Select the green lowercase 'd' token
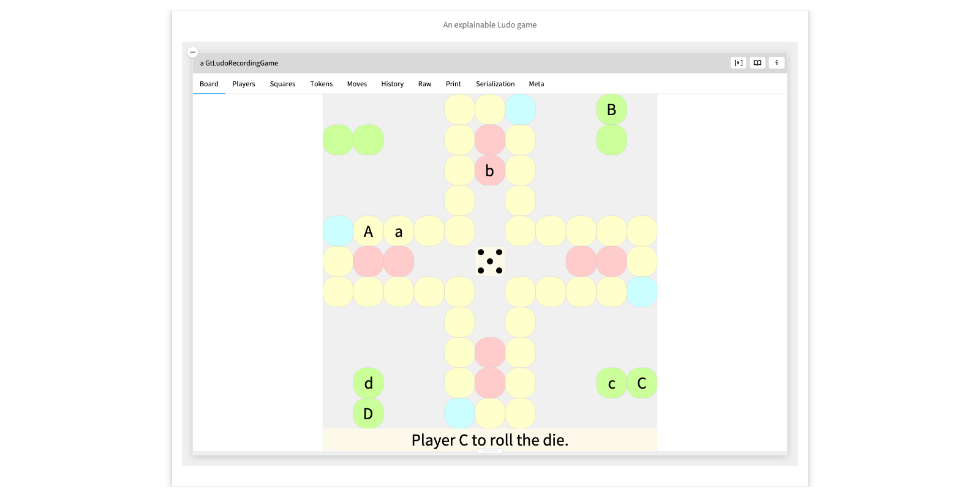This screenshot has height=497, width=980. pyautogui.click(x=368, y=383)
